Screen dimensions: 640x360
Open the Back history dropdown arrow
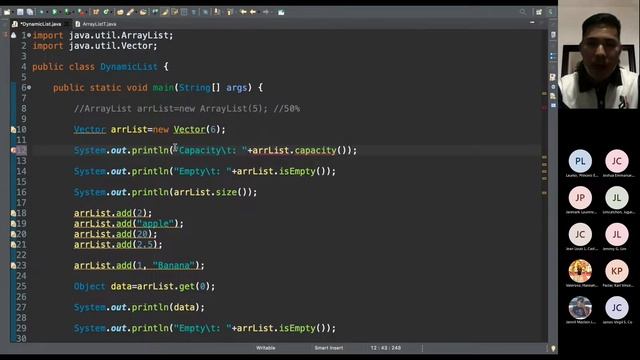(x=258, y=12)
